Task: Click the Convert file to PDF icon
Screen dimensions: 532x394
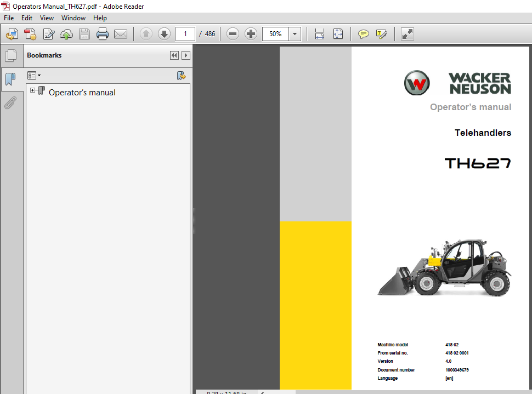Action: click(30, 34)
